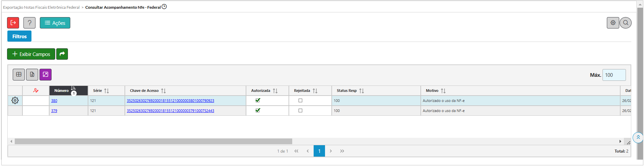Click the Exibir Campos button
Viewport: 644px width, 166px height.
tap(31, 54)
